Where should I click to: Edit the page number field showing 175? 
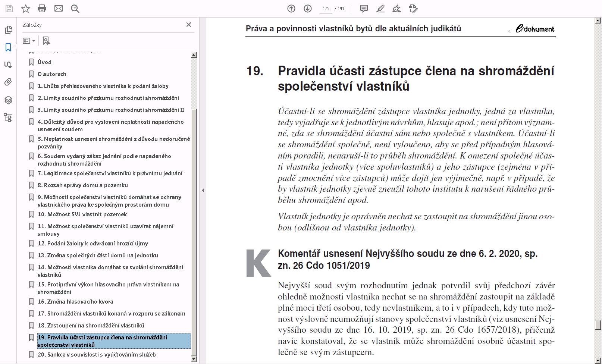pos(326,8)
